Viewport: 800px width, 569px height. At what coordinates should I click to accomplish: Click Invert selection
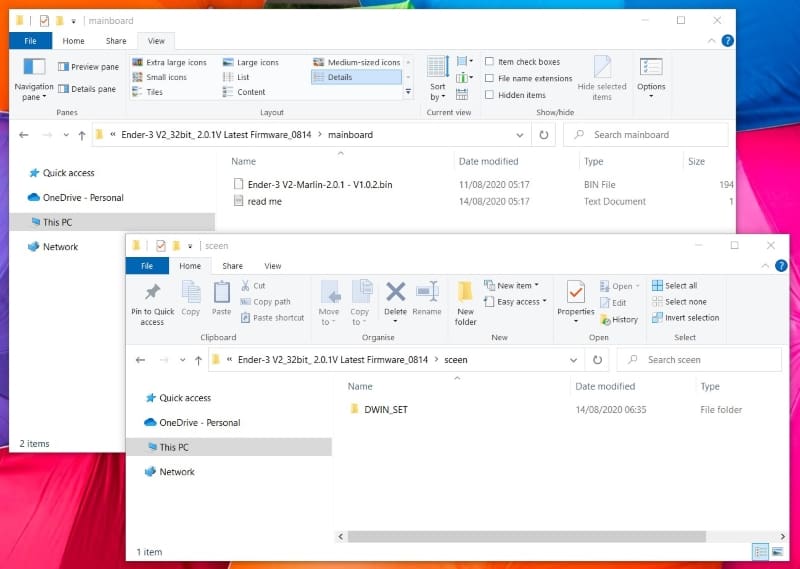[x=685, y=317]
